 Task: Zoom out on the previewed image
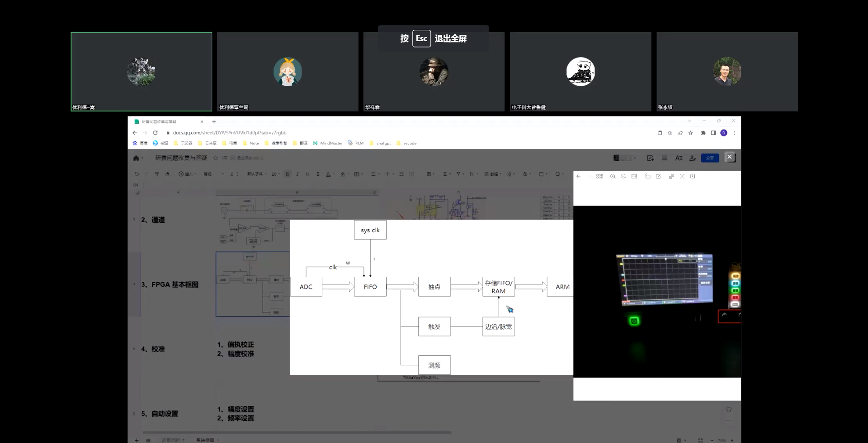623,177
